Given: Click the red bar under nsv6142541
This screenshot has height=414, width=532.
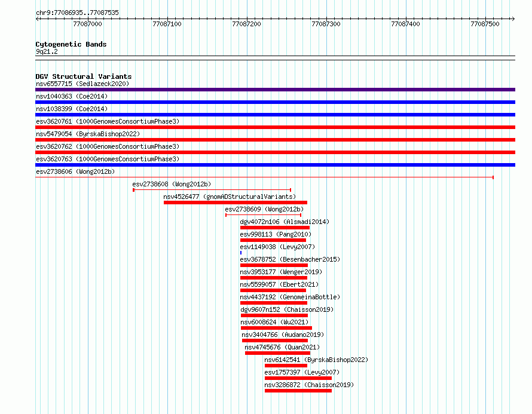Looking at the screenshot, I should point(286,366).
